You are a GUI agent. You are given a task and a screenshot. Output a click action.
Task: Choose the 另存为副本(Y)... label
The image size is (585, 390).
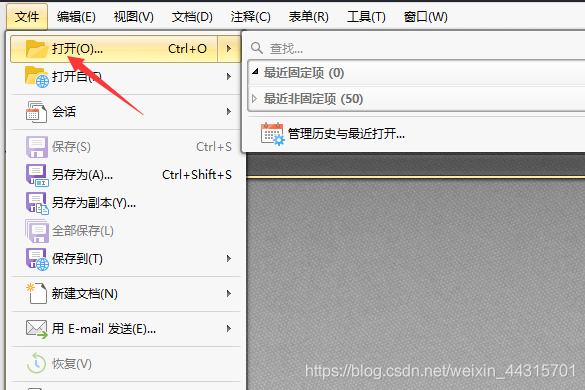pos(94,203)
